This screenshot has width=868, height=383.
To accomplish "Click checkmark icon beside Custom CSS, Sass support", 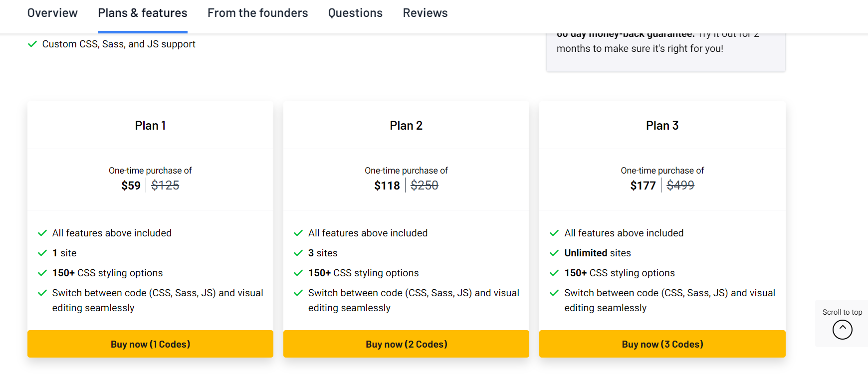I will point(32,44).
